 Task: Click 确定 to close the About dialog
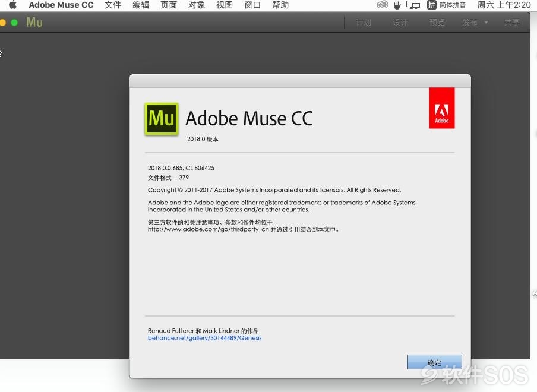coord(434,362)
